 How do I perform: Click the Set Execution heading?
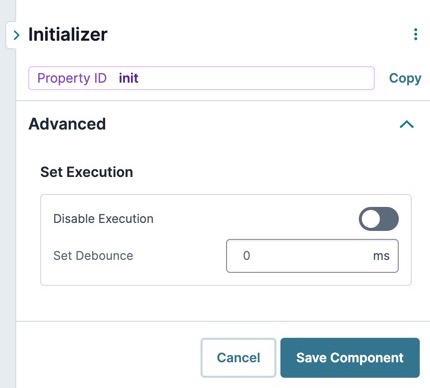pos(87,172)
